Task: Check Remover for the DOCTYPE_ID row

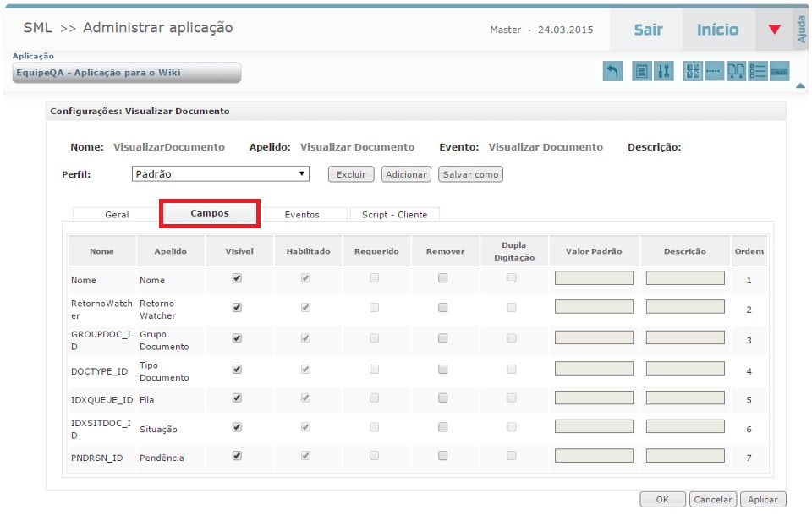Action: pos(442,369)
